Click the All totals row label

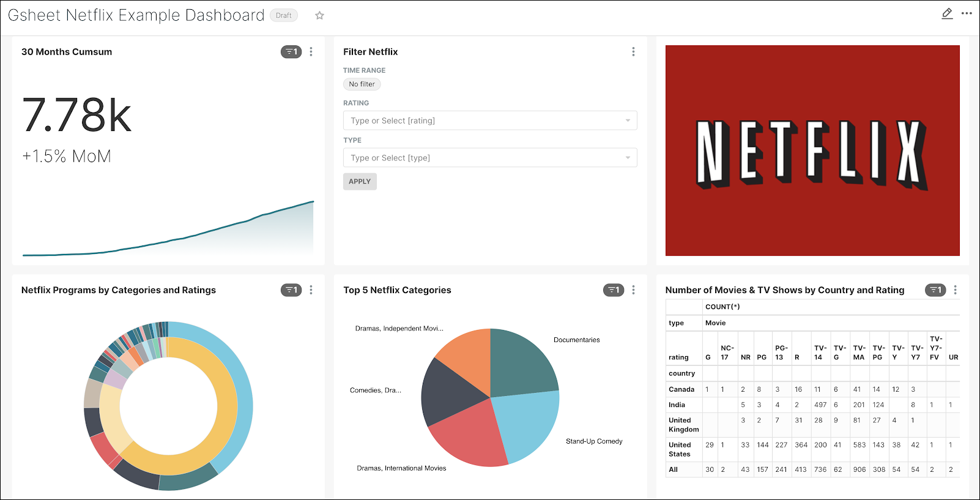(x=673, y=469)
